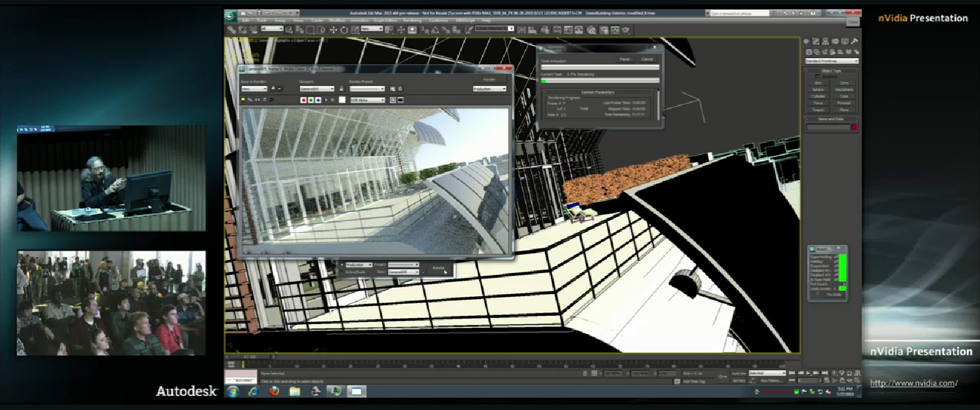Click the lock viewport icon in render window

(342, 89)
